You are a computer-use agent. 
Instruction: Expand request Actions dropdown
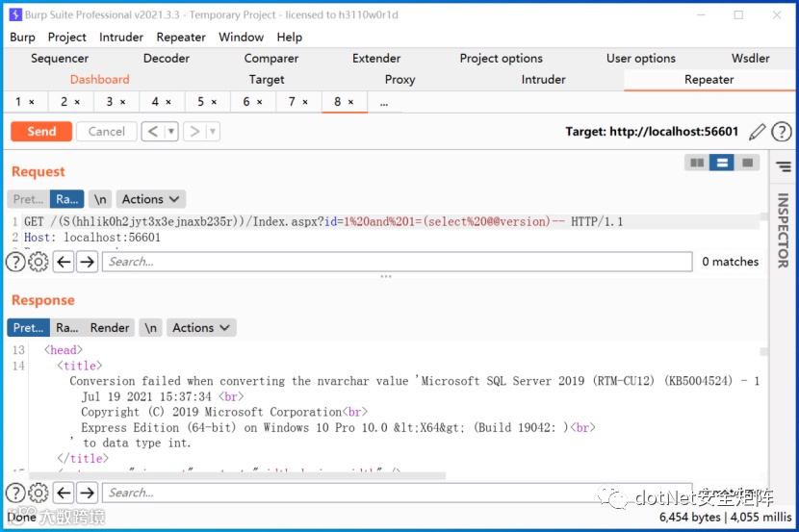pyautogui.click(x=151, y=199)
